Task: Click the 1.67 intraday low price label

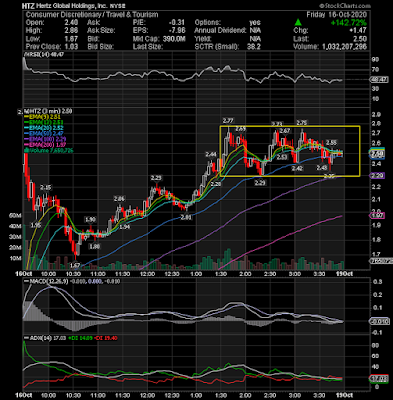Action: click(74, 266)
